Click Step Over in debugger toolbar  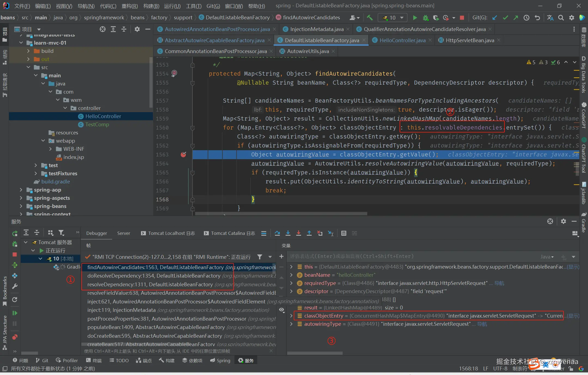pos(277,233)
